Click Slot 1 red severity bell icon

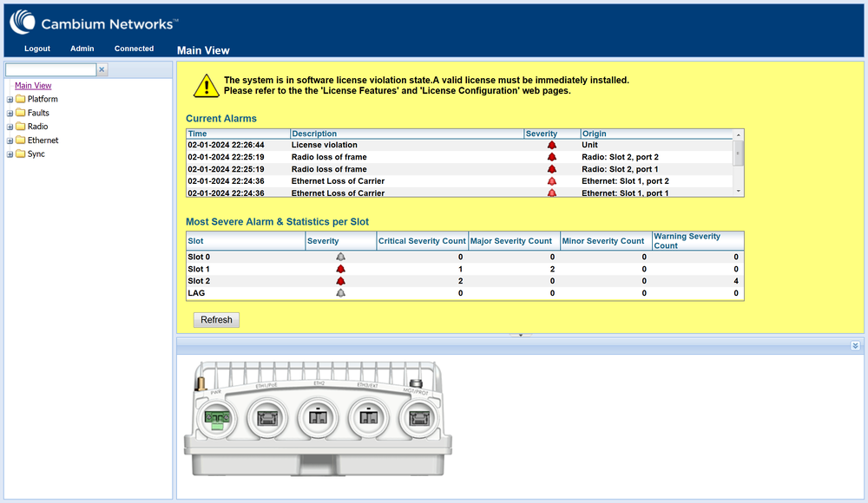click(x=340, y=270)
